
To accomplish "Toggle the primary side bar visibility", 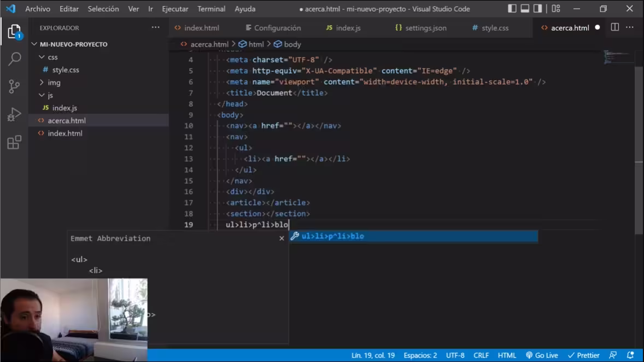I will click(x=512, y=9).
